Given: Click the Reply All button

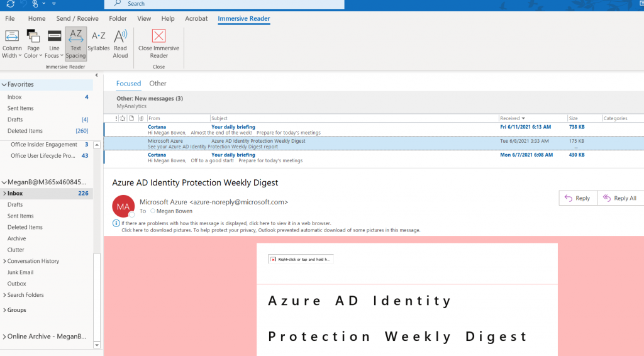Looking at the screenshot, I should [x=619, y=198].
